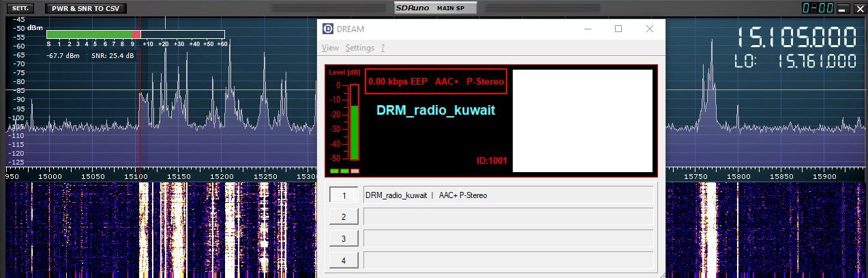Click the 0.00 kbps EEP AAC+ P-Stereo box
Screen dimensions: 868x278
pos(436,81)
